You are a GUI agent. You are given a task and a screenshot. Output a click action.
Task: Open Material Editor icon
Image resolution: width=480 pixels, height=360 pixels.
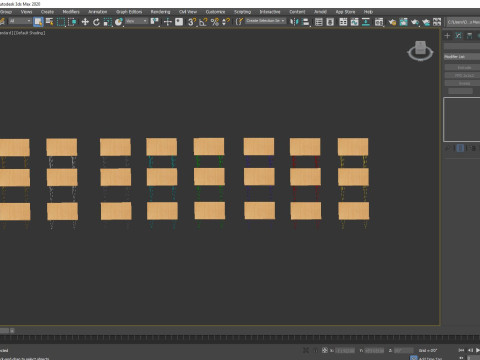tap(379, 22)
